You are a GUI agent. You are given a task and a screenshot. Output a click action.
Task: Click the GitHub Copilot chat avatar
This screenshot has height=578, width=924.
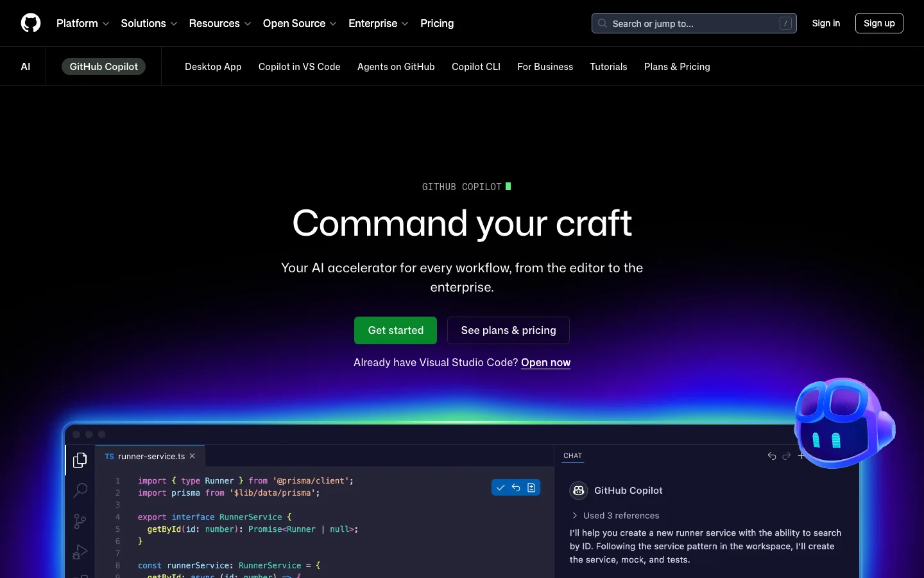tap(579, 491)
